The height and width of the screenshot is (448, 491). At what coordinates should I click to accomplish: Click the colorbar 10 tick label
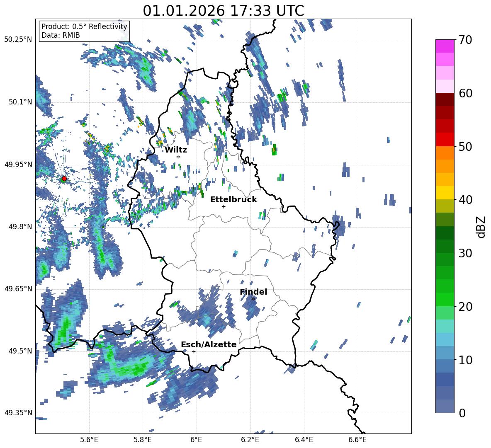(x=465, y=359)
